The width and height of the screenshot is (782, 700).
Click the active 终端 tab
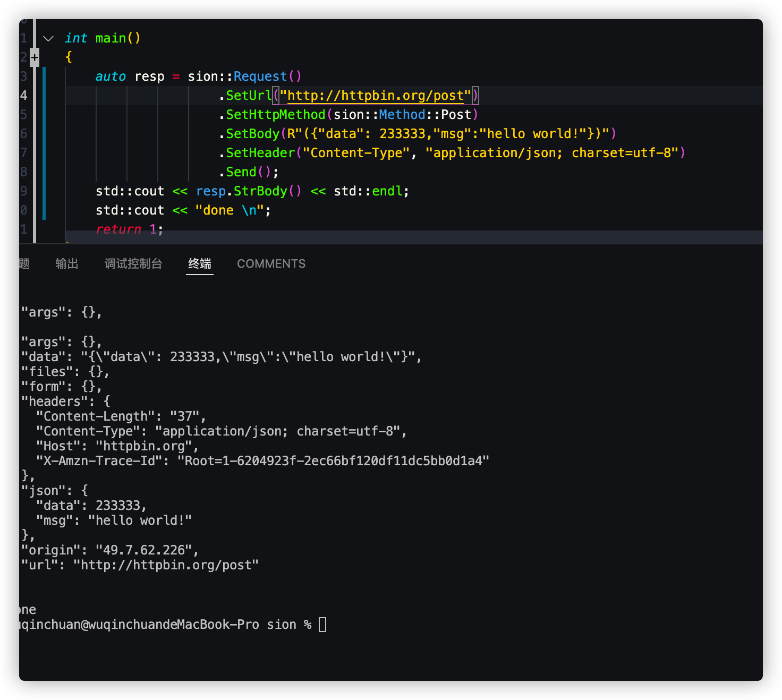pyautogui.click(x=199, y=263)
